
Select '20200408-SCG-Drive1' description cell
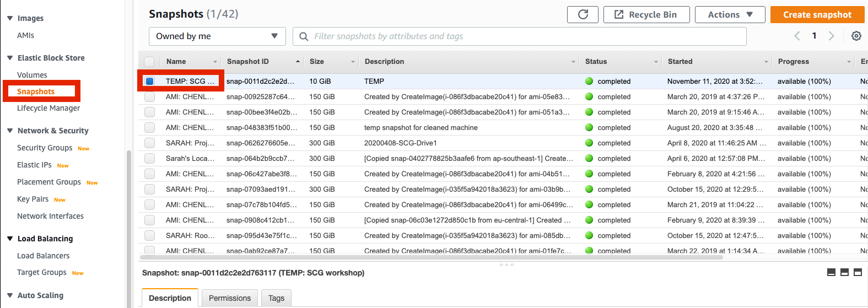(401, 143)
